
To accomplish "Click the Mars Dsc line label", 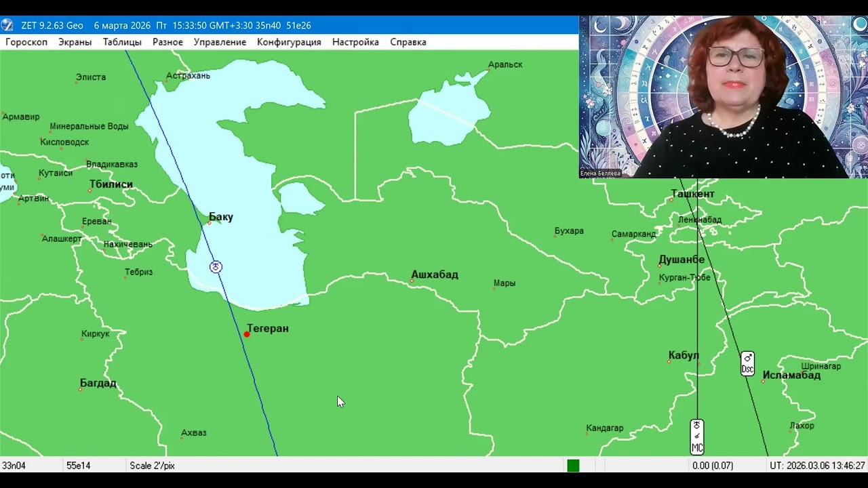I will pos(747,363).
